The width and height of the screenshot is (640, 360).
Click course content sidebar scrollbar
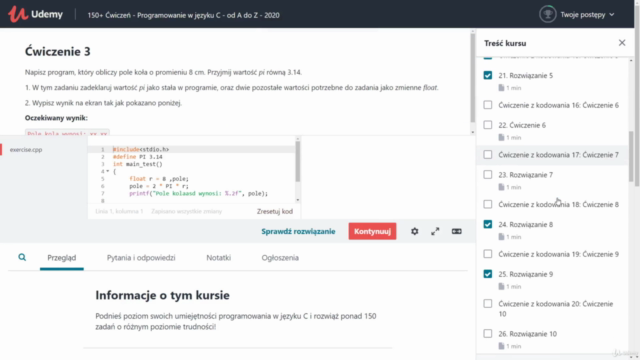tap(631, 157)
